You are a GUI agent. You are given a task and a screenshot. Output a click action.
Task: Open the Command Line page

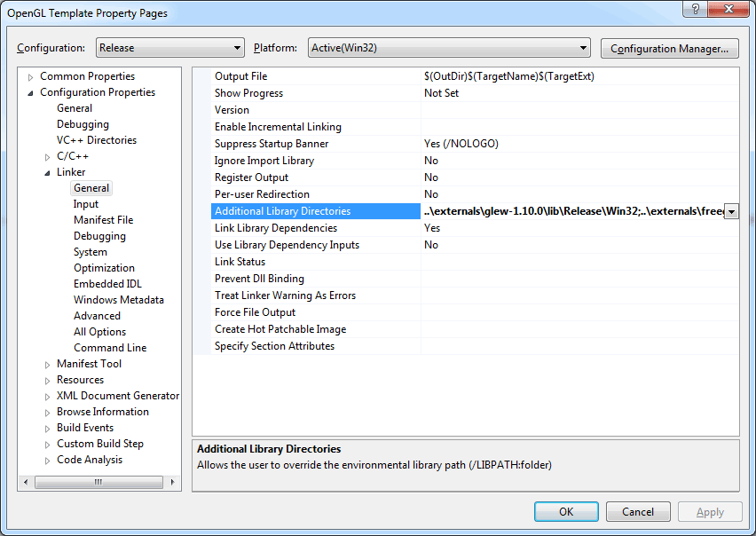110,347
